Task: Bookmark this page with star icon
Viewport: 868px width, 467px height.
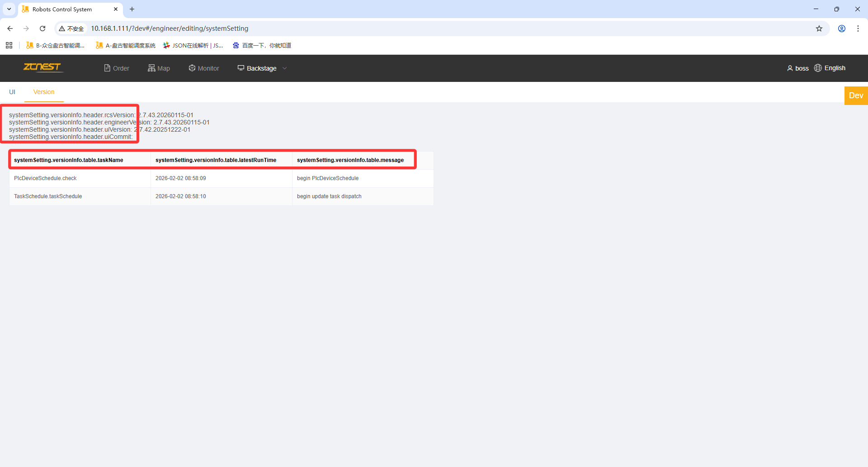Action: pos(819,29)
